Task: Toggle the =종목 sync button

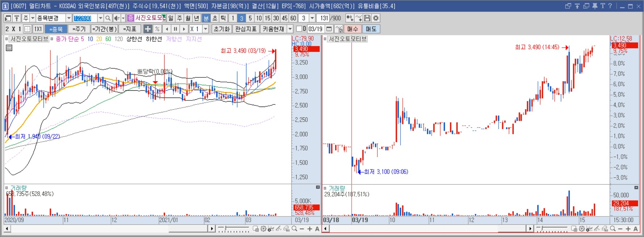Action: pyautogui.click(x=56, y=29)
